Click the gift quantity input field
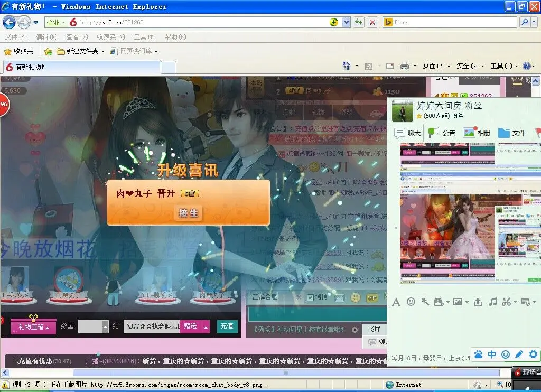The height and width of the screenshot is (392, 541). point(90,326)
